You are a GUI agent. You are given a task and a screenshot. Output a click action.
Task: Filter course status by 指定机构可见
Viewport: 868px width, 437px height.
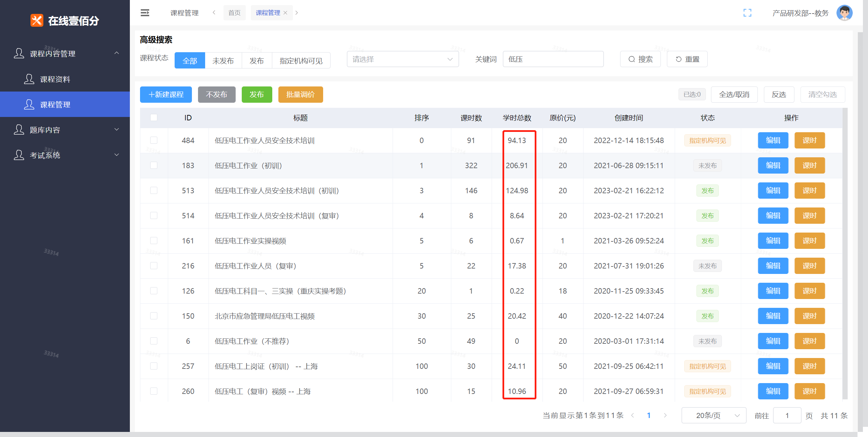pos(301,61)
